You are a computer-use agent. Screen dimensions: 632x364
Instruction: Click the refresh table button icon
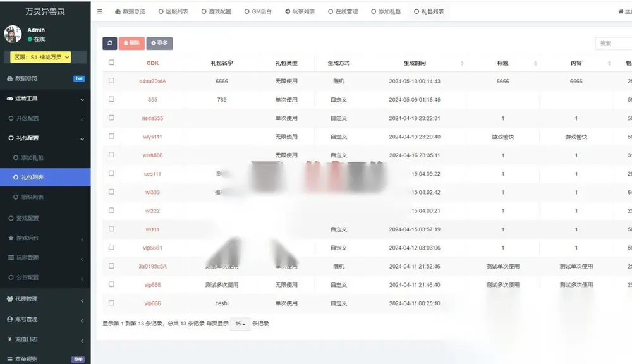point(109,43)
